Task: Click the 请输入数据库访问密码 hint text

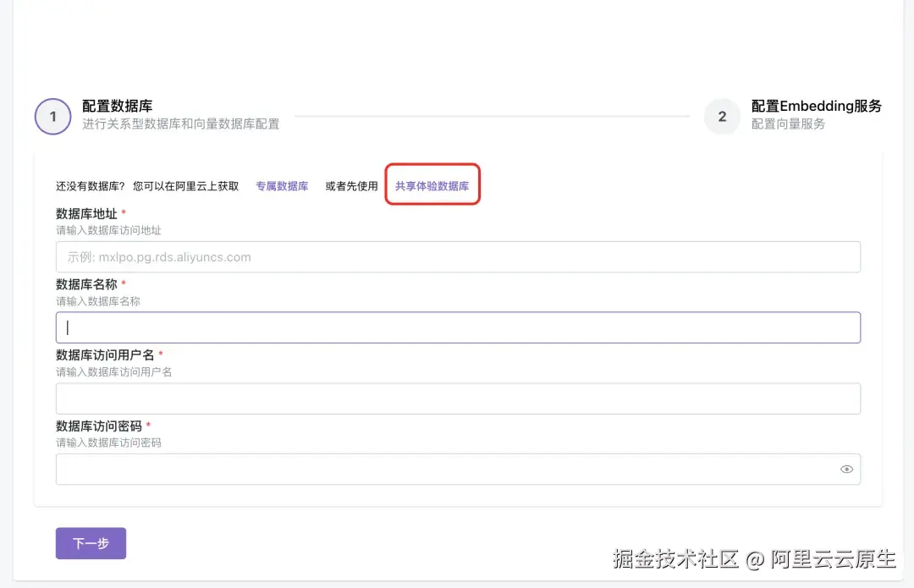Action: pos(108,442)
